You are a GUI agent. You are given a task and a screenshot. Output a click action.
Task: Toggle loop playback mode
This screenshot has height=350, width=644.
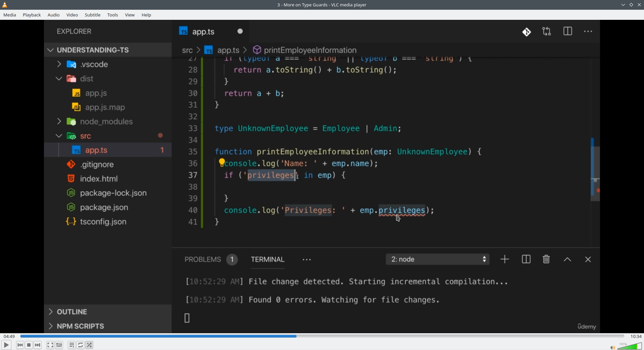pos(81,345)
